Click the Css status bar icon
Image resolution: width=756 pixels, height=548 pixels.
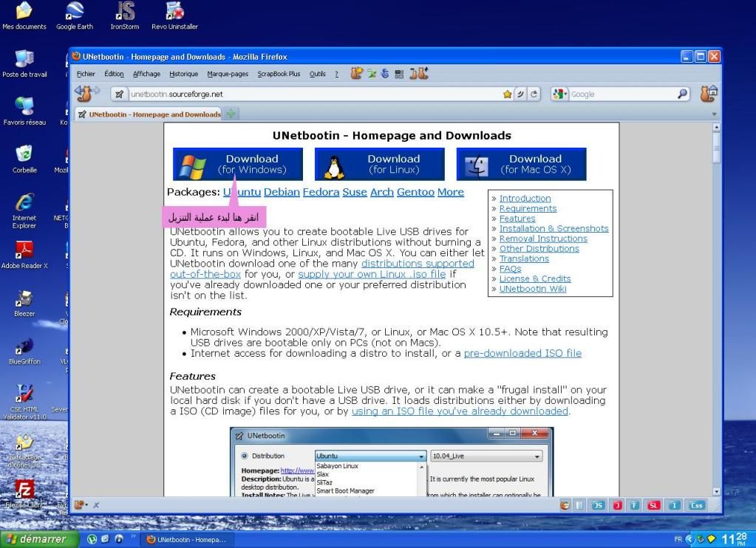(696, 505)
